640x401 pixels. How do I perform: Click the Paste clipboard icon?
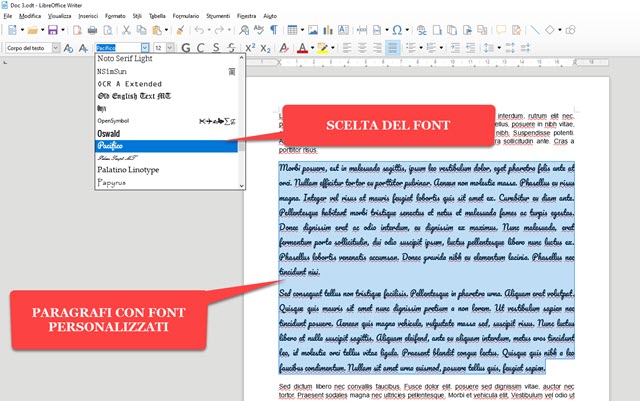[x=156, y=30]
